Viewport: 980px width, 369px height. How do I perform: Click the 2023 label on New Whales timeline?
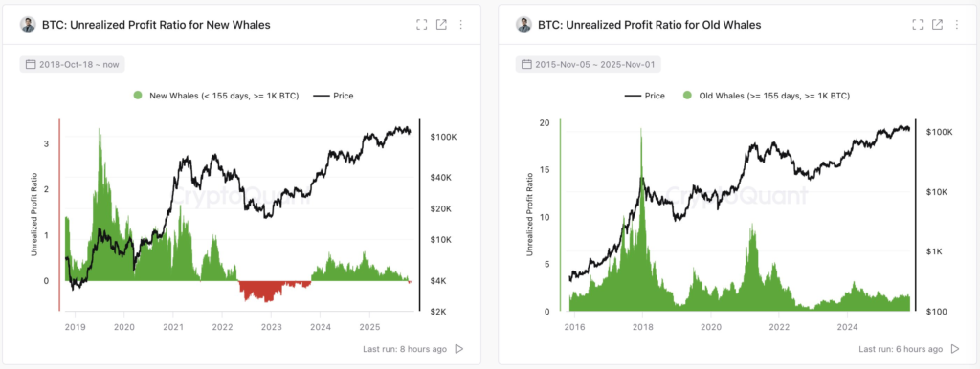click(x=271, y=327)
